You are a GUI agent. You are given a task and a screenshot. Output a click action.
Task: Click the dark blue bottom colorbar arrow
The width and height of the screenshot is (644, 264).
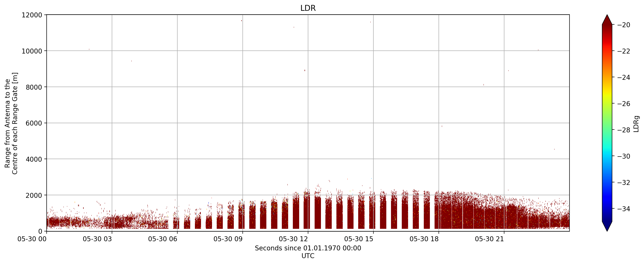coord(607,226)
